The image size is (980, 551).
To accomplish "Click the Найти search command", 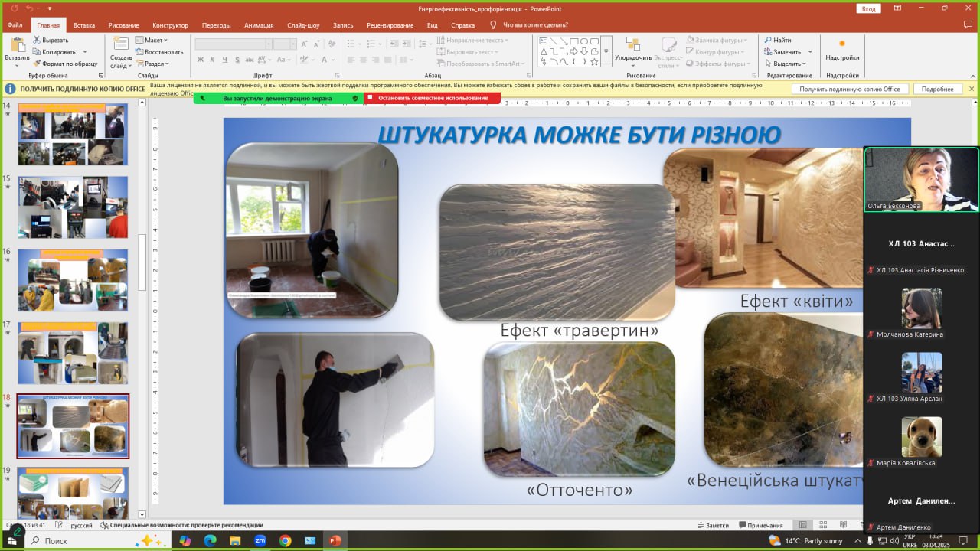I will pos(778,40).
